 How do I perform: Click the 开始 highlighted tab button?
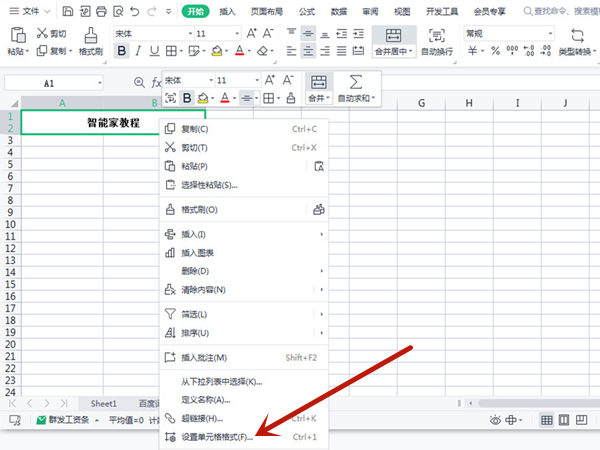pyautogui.click(x=195, y=11)
